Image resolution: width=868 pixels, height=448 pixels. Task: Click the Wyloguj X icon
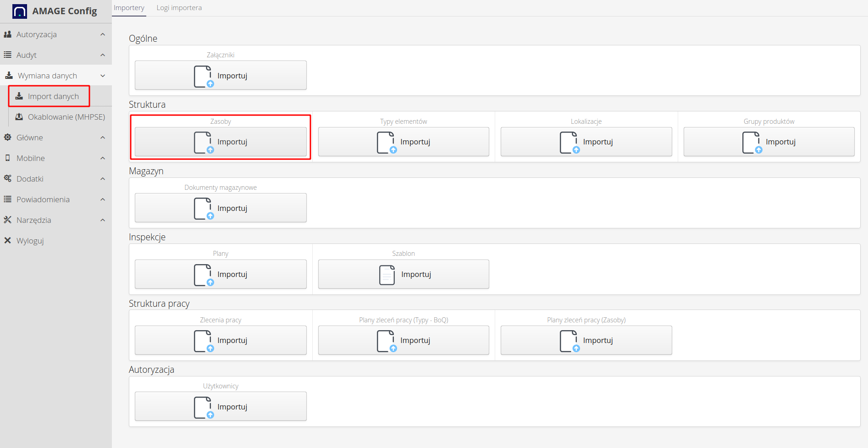click(7, 241)
